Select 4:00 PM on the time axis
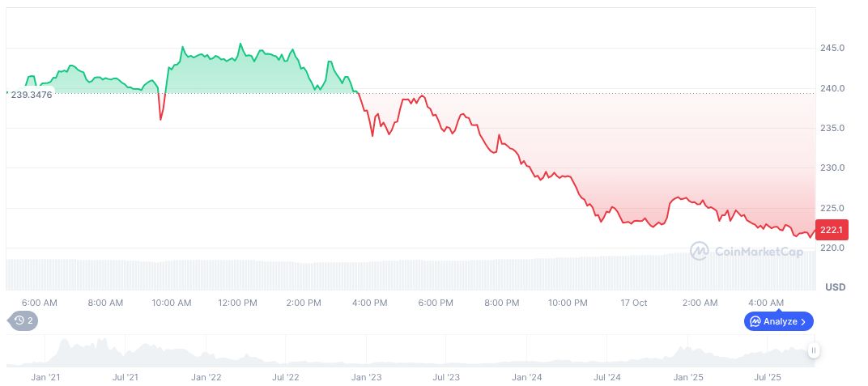The image size is (868, 386). [369, 303]
